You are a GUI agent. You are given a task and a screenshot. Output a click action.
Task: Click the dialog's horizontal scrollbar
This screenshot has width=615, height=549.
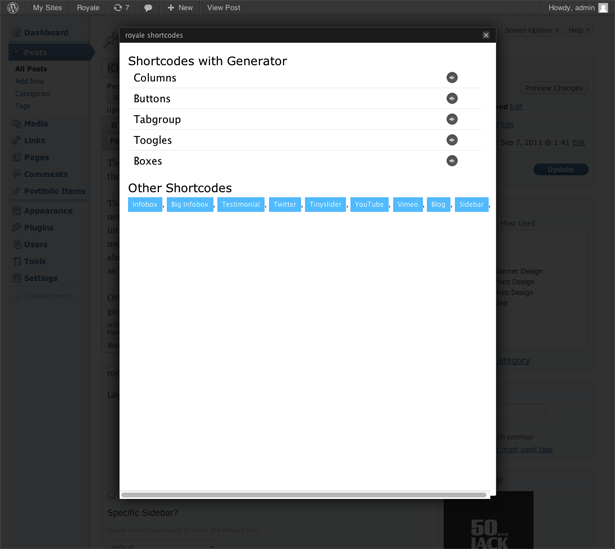coord(304,494)
